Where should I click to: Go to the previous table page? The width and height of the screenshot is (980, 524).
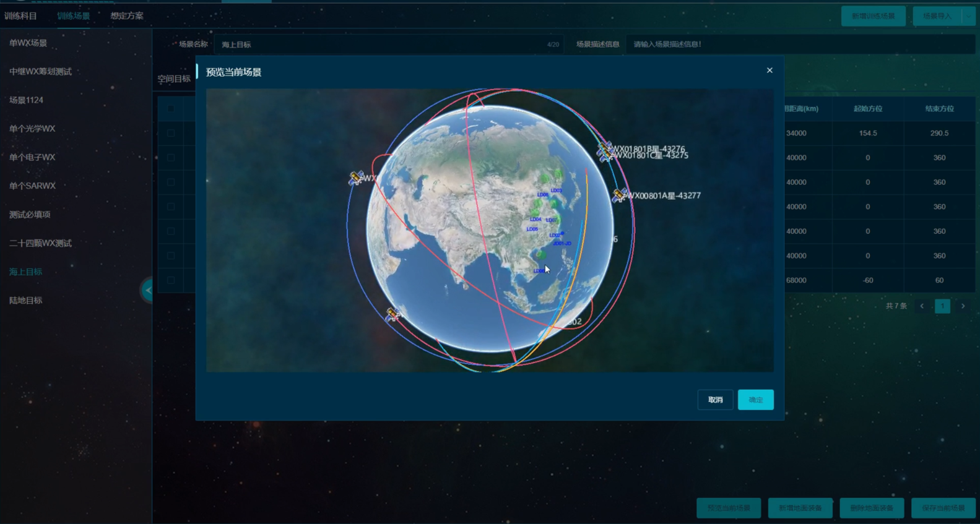pyautogui.click(x=922, y=306)
